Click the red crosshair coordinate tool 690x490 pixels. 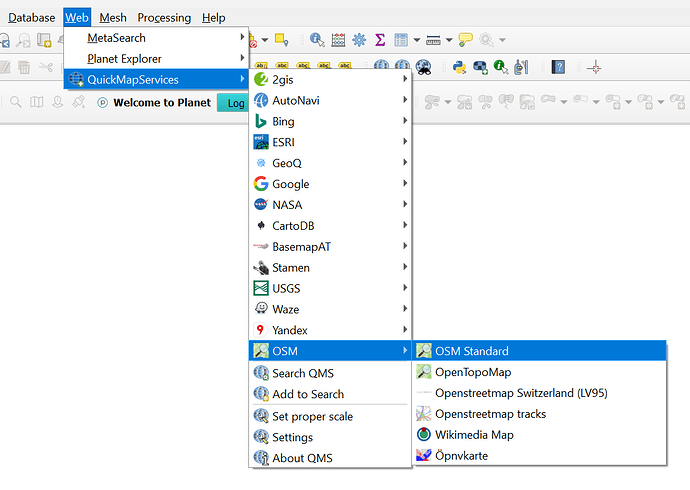[x=595, y=67]
